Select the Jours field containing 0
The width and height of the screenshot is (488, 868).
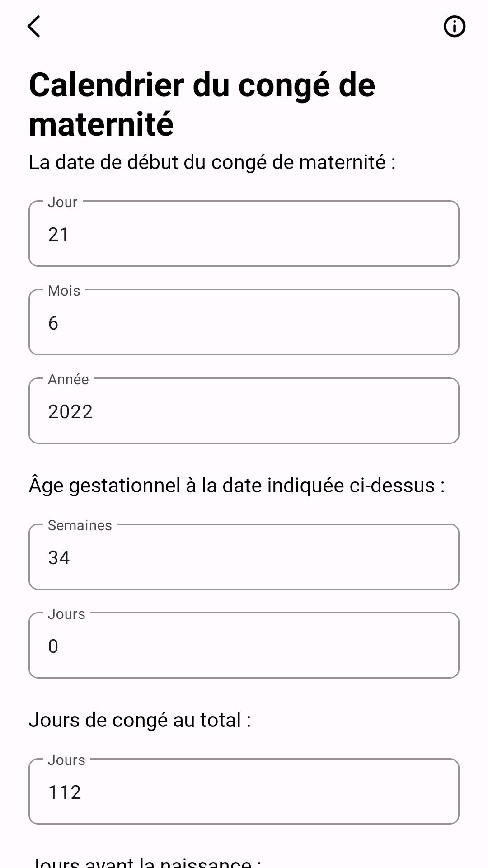(x=244, y=645)
